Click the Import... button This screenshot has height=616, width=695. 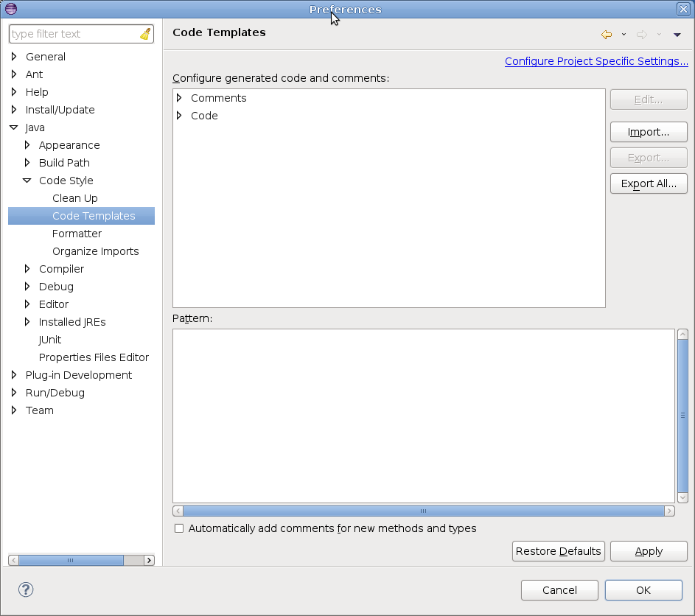[648, 132]
